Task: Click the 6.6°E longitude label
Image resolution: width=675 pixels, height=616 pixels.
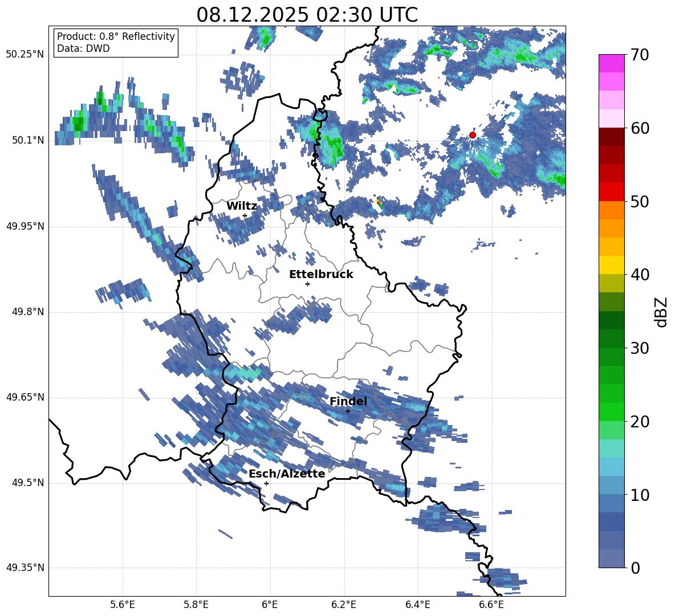Action: (x=491, y=605)
